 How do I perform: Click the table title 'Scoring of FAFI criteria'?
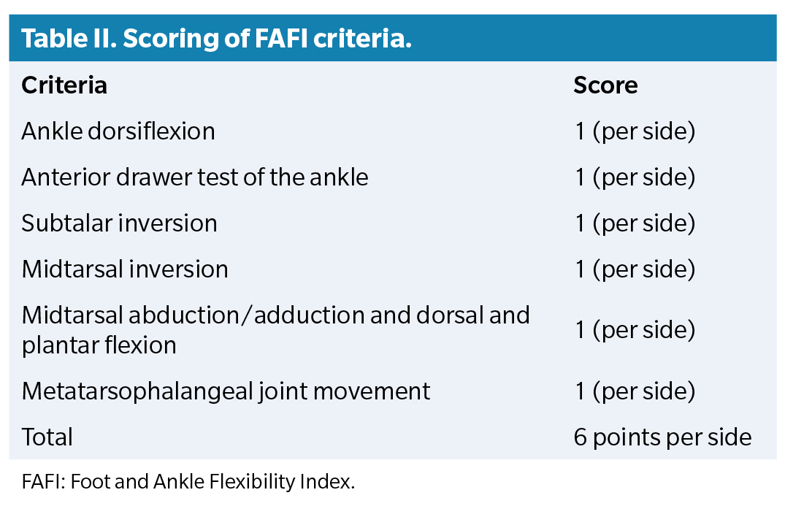(267, 39)
